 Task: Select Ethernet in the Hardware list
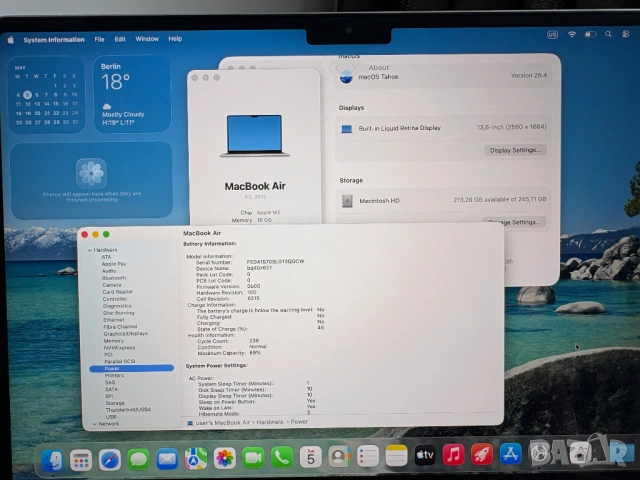113,320
